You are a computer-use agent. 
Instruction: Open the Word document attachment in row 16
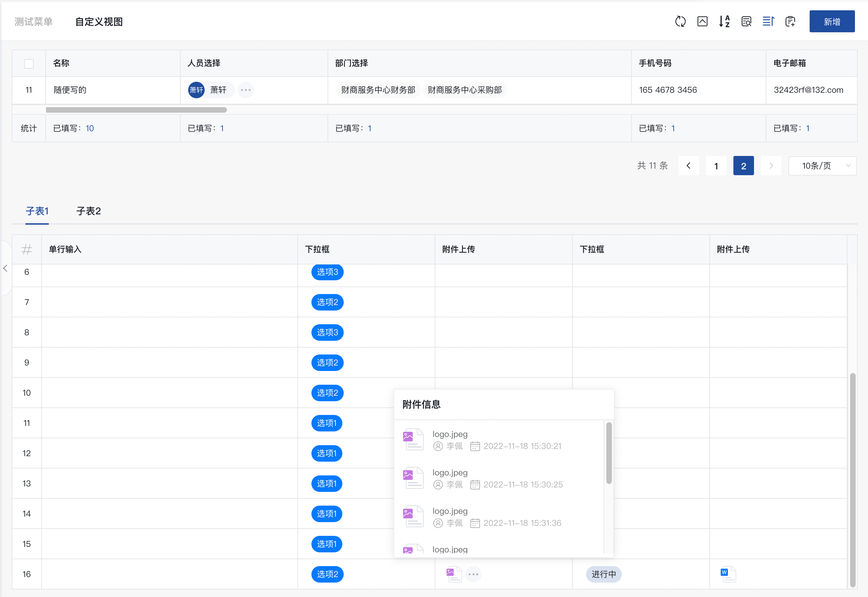point(728,574)
